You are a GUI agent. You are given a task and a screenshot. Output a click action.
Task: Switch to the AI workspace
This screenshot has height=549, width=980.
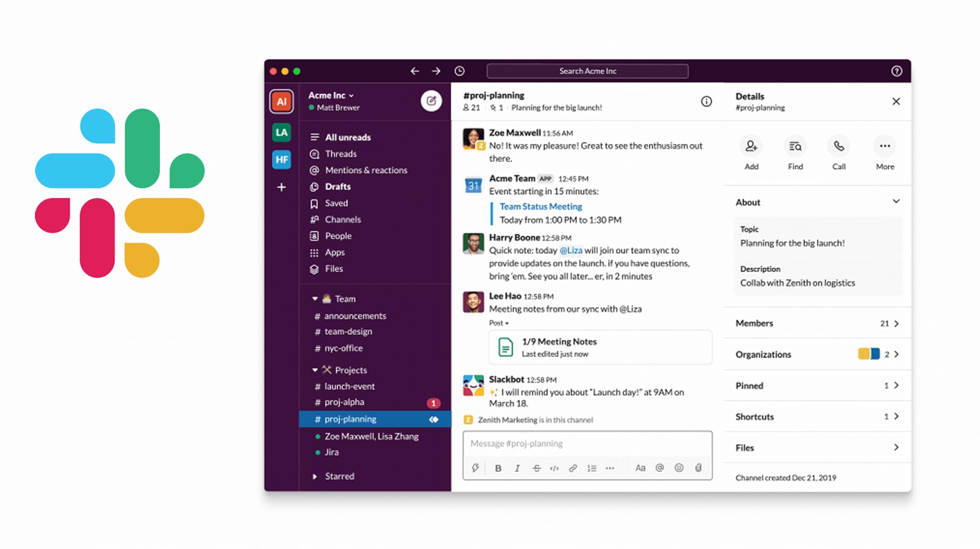click(281, 101)
